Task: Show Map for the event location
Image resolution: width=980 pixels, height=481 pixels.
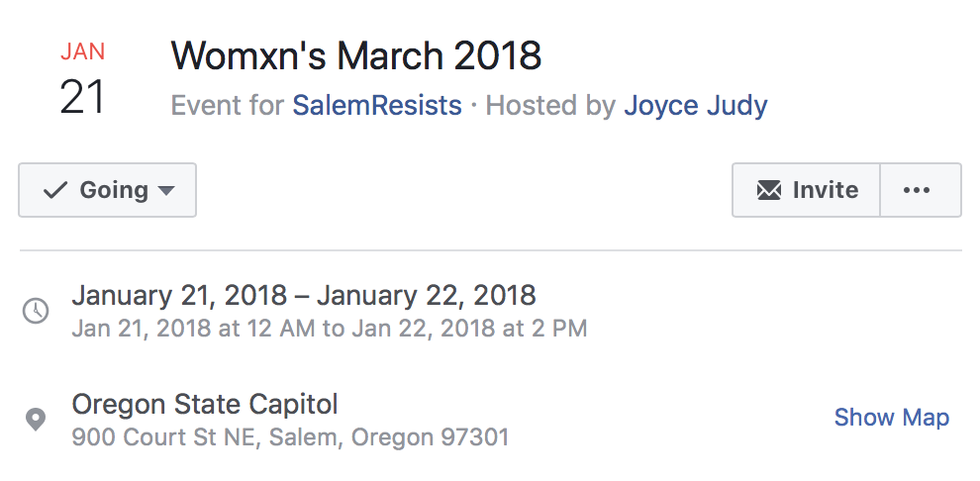Action: point(891,418)
